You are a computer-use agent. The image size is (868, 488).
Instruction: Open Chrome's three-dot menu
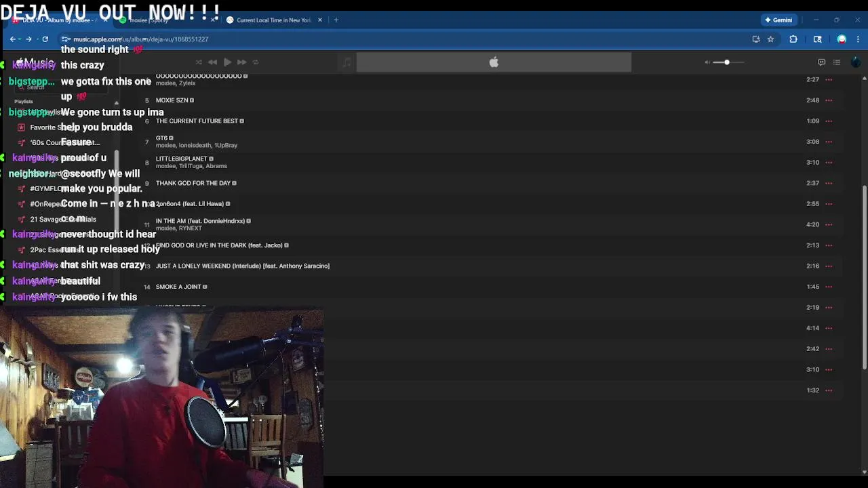[x=858, y=39]
